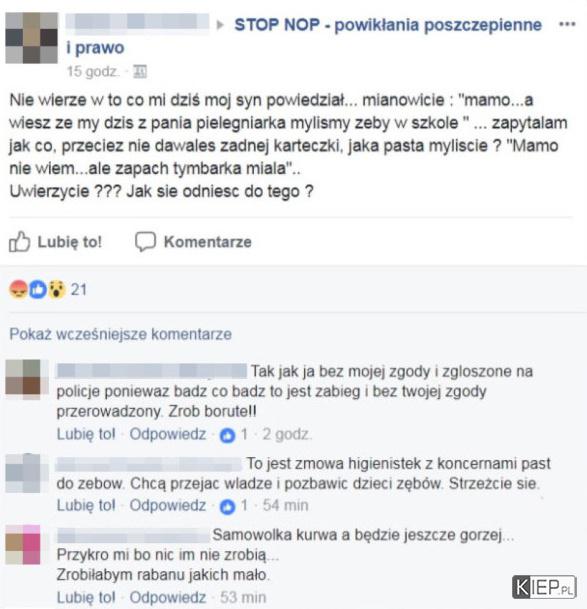Click the group privacy icon beside 15 godz.
587x609 pixels.
click(140, 72)
